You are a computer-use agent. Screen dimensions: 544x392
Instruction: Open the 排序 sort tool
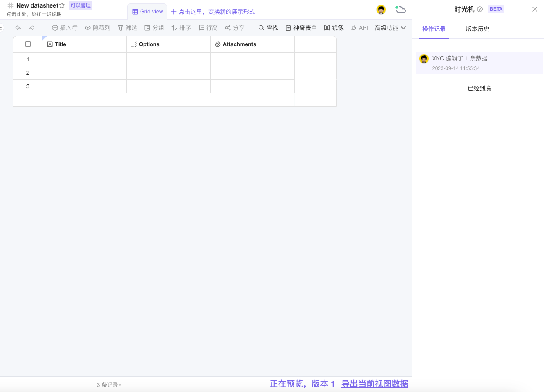click(181, 28)
